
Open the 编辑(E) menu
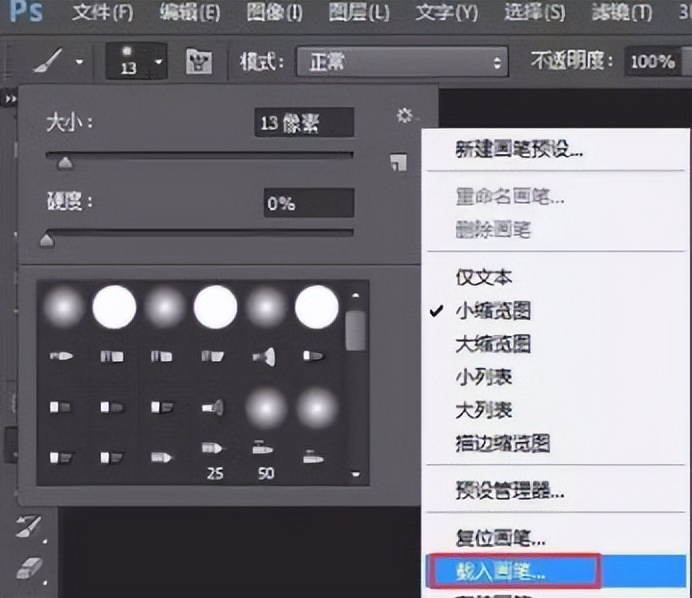click(x=190, y=12)
